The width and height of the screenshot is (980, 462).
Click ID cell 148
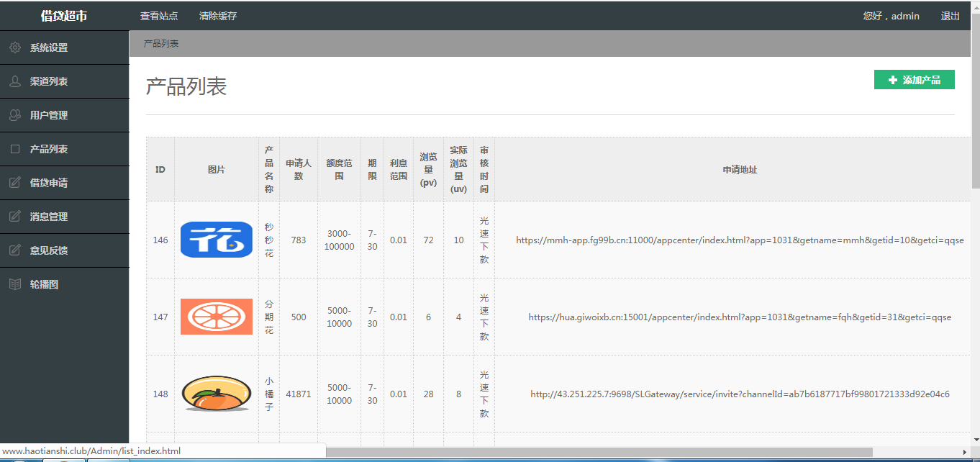[x=160, y=394]
